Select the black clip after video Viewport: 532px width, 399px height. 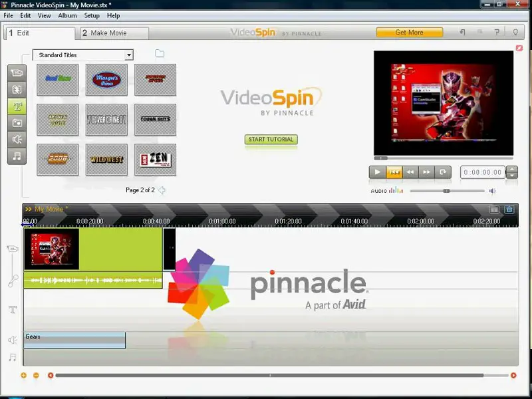coord(170,249)
